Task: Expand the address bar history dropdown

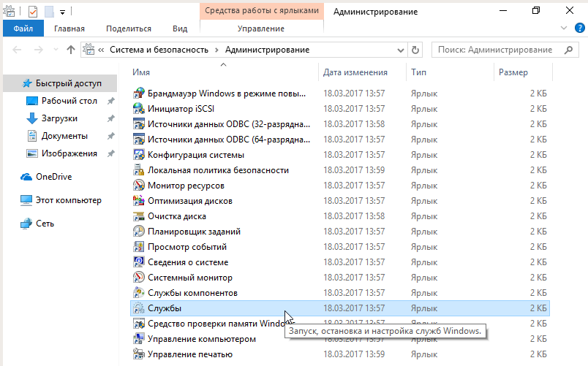Action: (401, 50)
